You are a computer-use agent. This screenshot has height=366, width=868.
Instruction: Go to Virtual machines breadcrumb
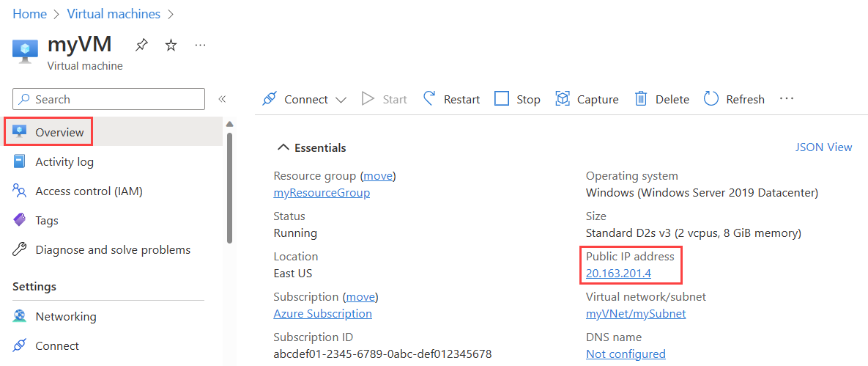coord(114,14)
